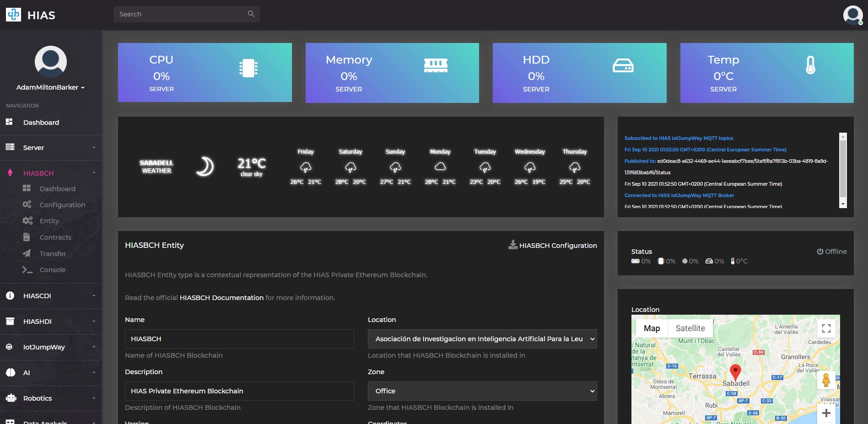Collapse the HIASBCH menu chevron
This screenshot has height=424, width=868.
94,173
